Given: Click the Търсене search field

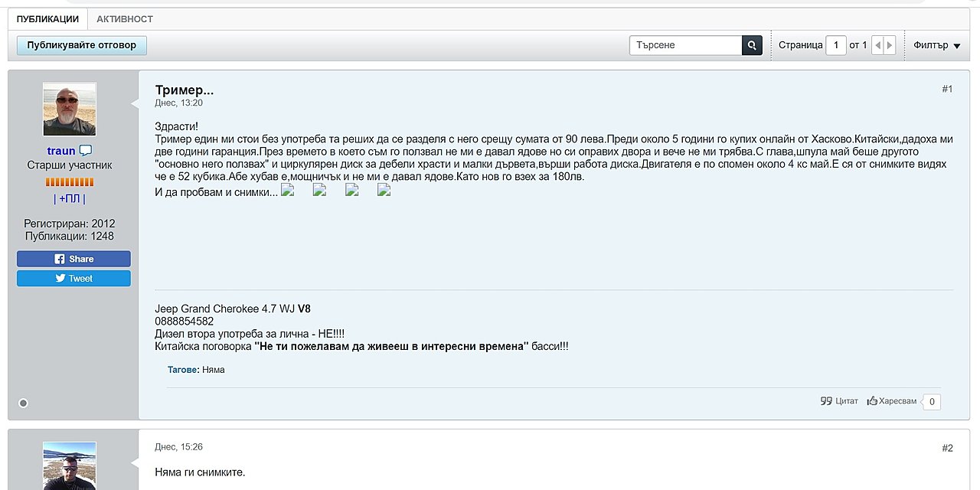Looking at the screenshot, I should [x=686, y=45].
